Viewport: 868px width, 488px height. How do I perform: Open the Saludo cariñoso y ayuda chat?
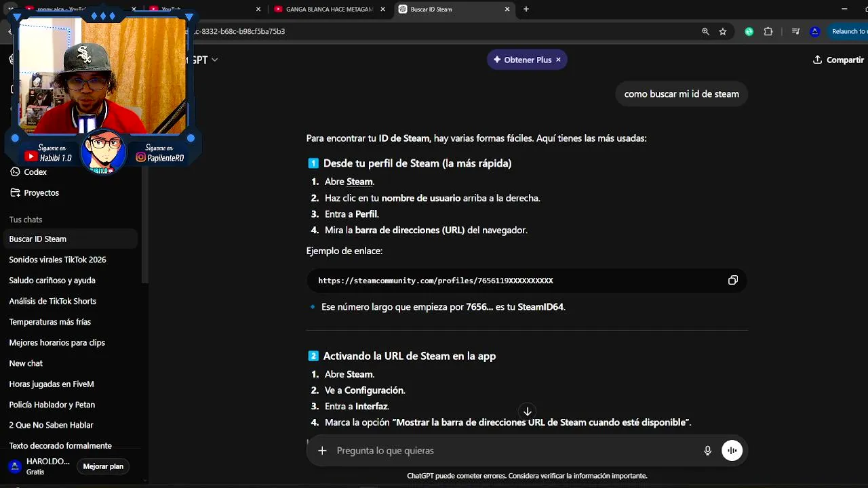[71, 281]
